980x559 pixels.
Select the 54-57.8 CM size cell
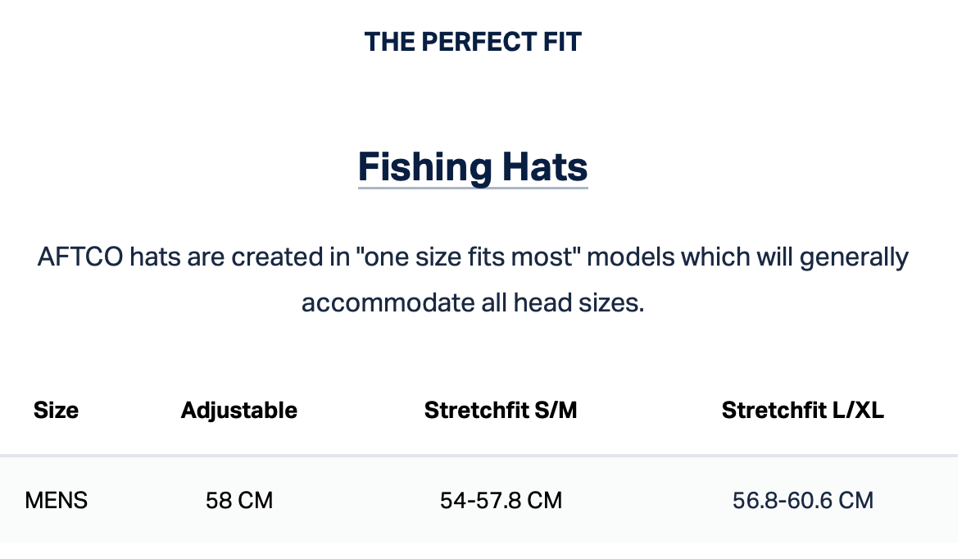501,500
